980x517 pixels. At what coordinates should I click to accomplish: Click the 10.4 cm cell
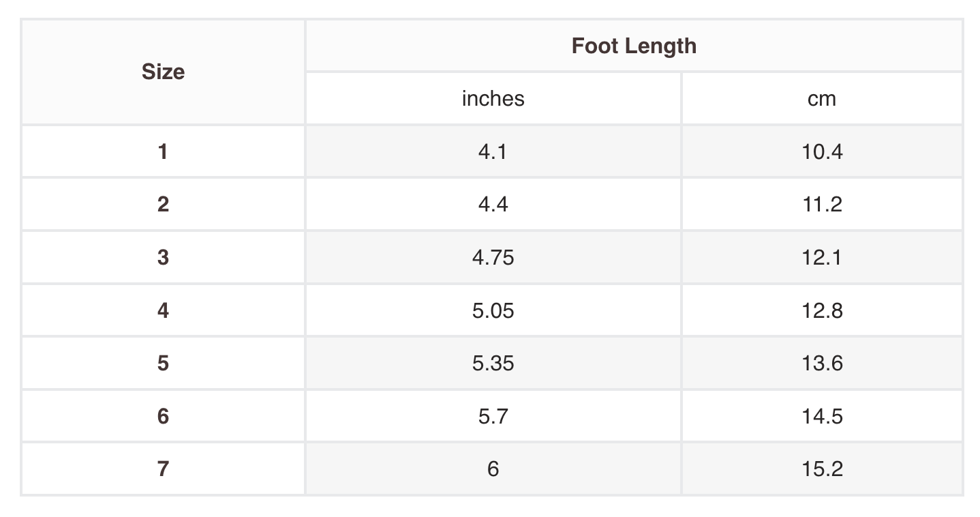[822, 151]
